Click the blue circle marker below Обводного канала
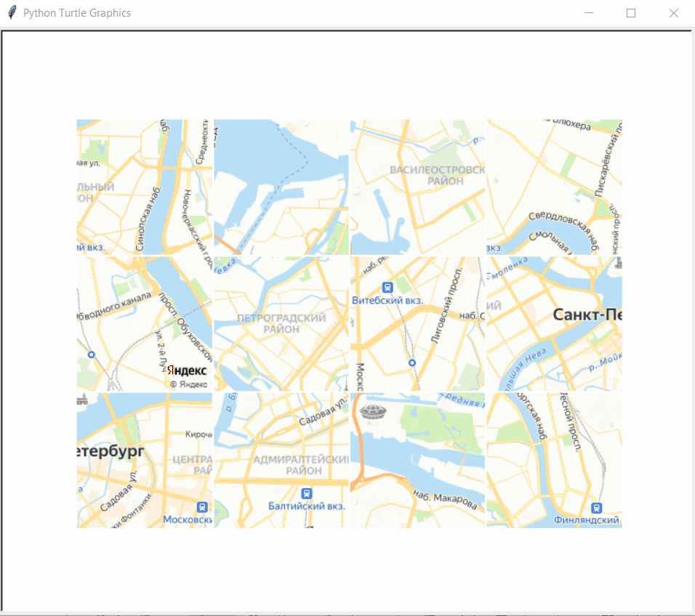The width and height of the screenshot is (695, 616). [92, 354]
